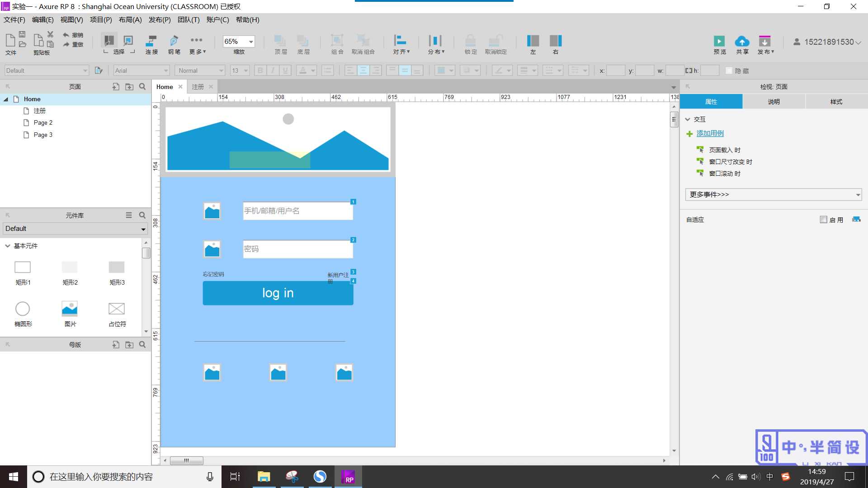The image size is (868, 488).
Task: Open the Default widget library dropdown
Action: (75, 229)
